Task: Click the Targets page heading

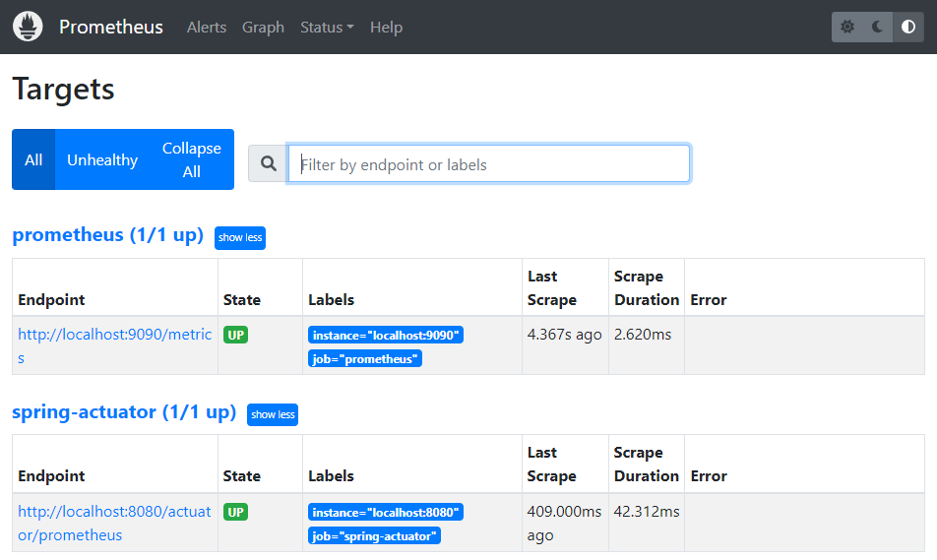Action: coord(63,89)
